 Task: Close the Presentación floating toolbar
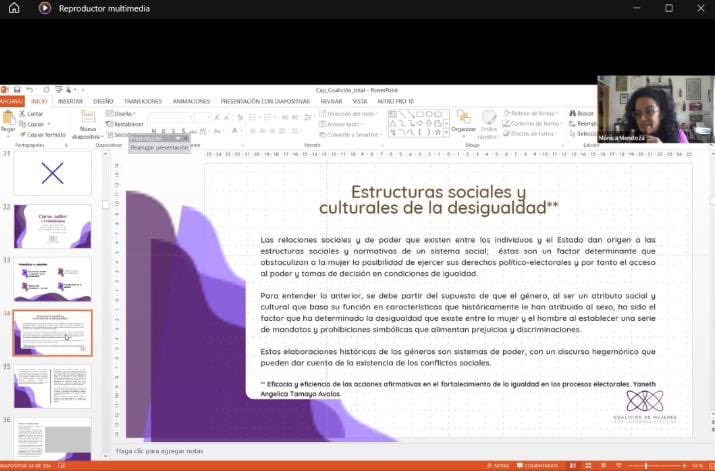point(186,138)
